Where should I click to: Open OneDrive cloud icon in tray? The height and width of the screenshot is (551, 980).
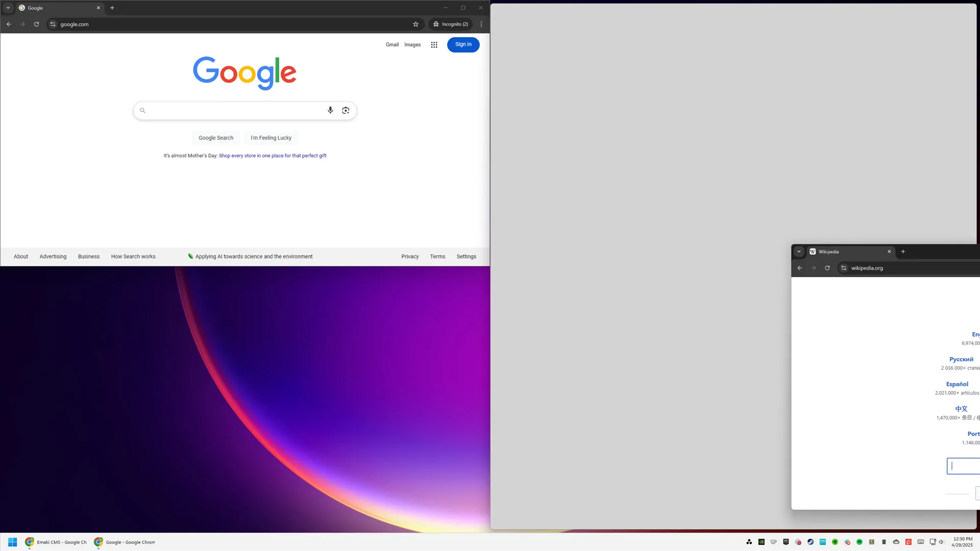[x=896, y=542]
